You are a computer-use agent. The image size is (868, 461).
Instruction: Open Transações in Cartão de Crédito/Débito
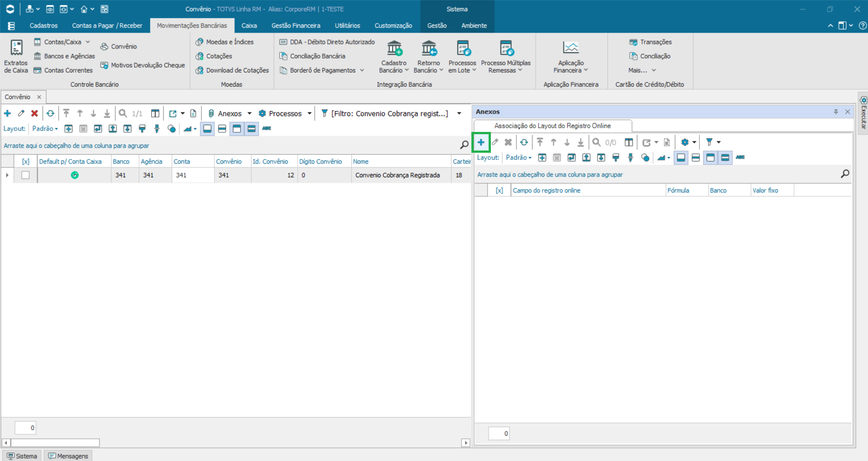650,42
